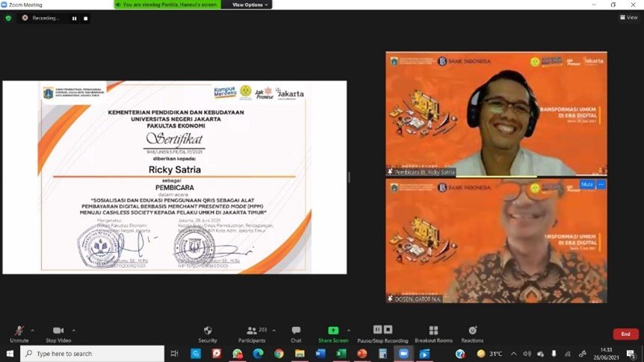Viewport: 644px width, 362px height.
Task: Open the View Options dropdown
Action: pyautogui.click(x=250, y=4)
